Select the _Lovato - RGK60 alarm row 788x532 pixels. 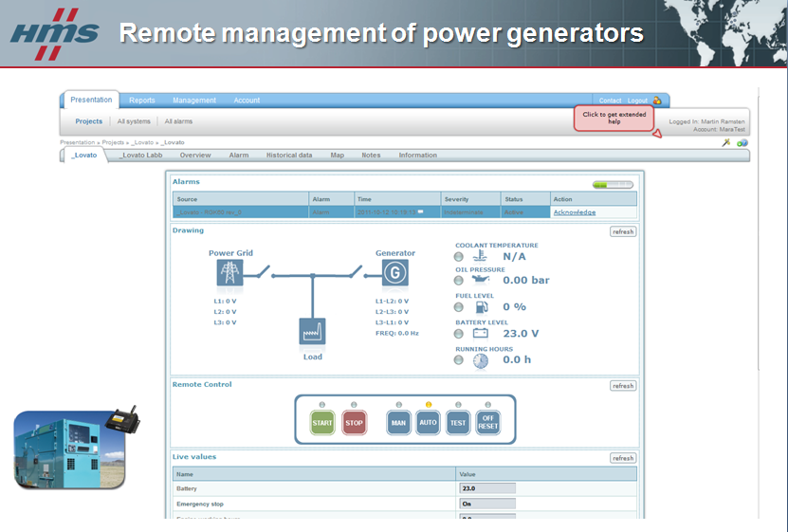click(405, 212)
